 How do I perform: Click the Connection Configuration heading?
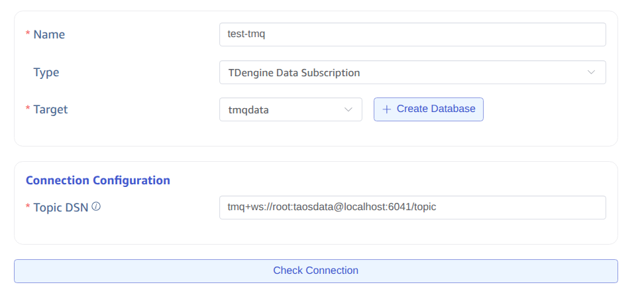pos(98,180)
